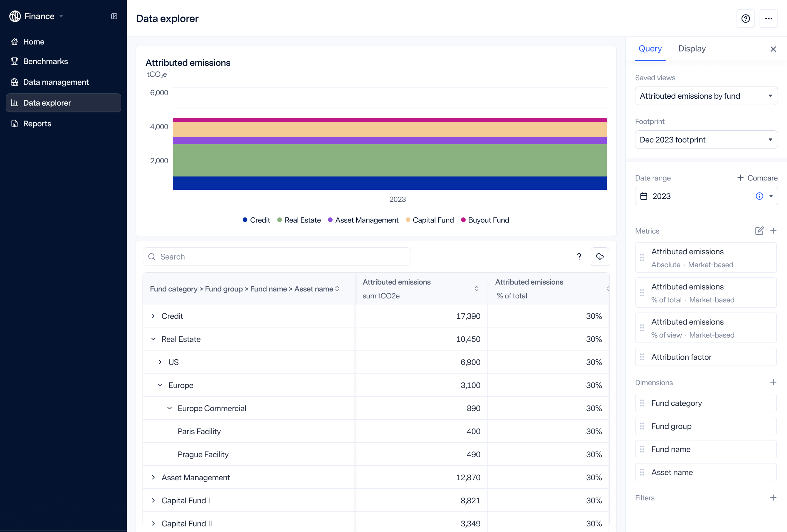This screenshot has width=787, height=532.
Task: Open the three-dots more options menu
Action: pyautogui.click(x=768, y=19)
